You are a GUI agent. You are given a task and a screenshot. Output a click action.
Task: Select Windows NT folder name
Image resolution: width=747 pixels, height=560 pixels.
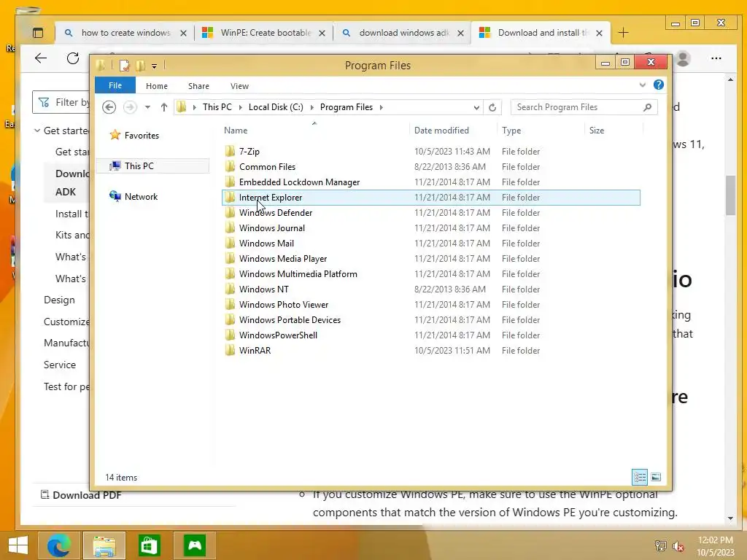pyautogui.click(x=264, y=289)
